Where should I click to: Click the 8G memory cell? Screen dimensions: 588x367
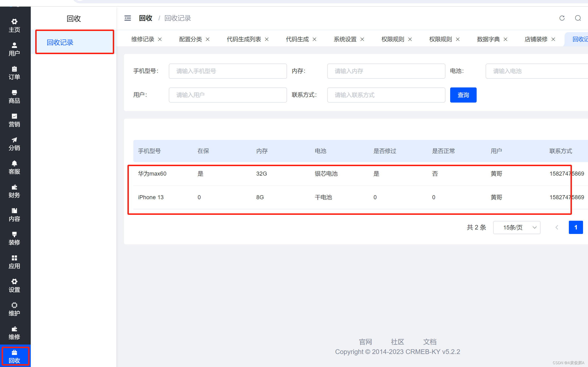tap(260, 197)
